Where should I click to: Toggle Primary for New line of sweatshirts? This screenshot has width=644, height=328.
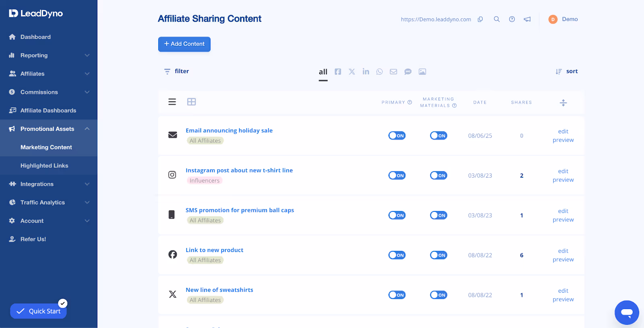click(x=397, y=295)
